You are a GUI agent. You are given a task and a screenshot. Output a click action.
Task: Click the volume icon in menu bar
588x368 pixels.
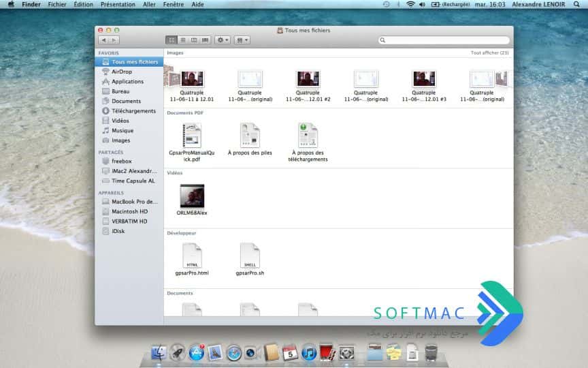[x=422, y=5]
